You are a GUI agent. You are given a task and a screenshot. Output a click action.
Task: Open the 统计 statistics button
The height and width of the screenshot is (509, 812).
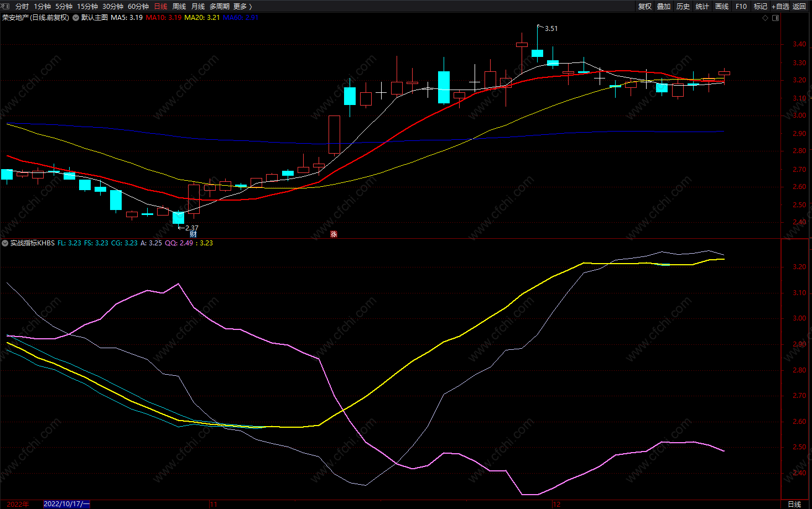click(702, 7)
